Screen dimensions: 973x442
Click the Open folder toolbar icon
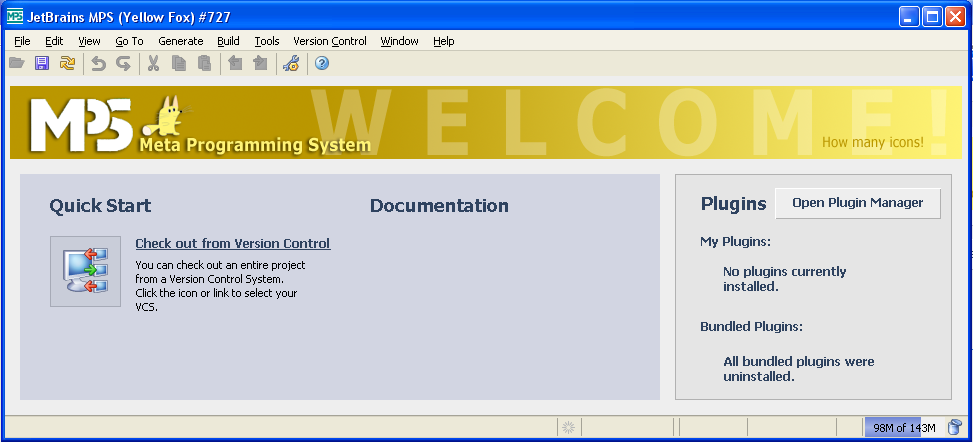16,63
